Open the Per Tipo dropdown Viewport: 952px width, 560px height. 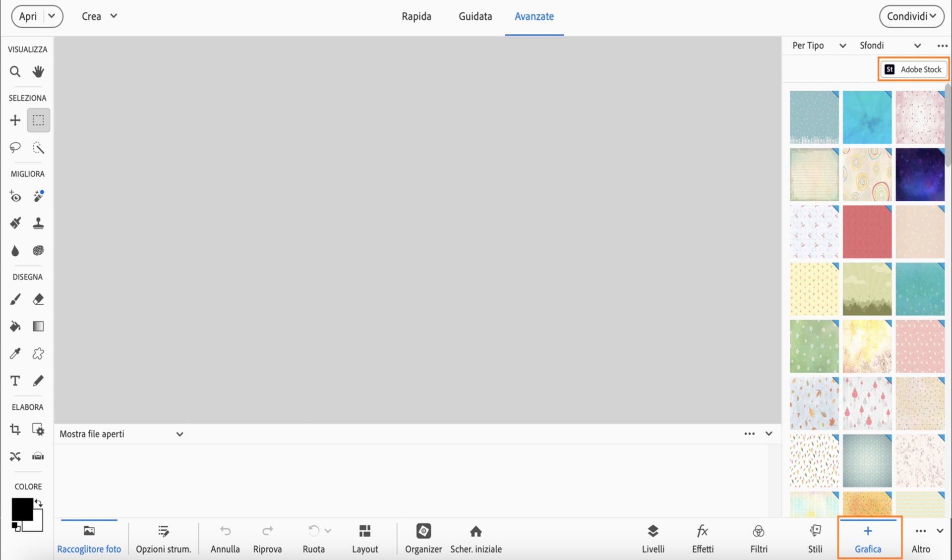819,46
